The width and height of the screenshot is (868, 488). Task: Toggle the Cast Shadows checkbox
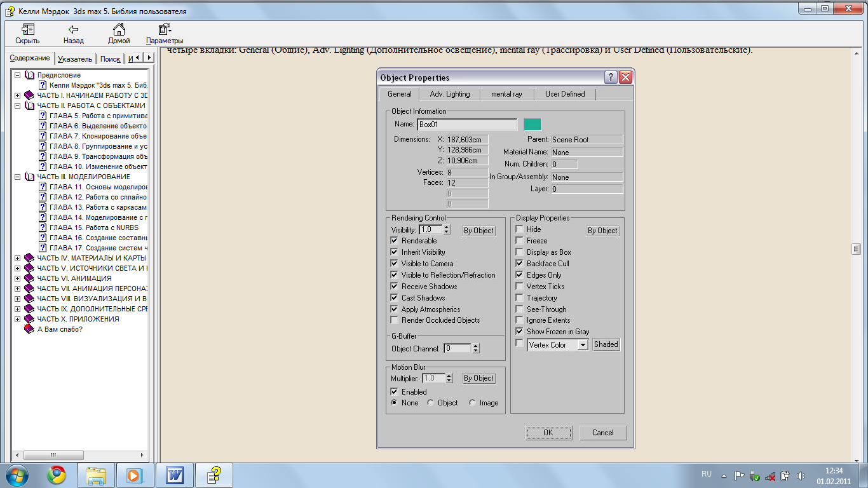click(395, 298)
